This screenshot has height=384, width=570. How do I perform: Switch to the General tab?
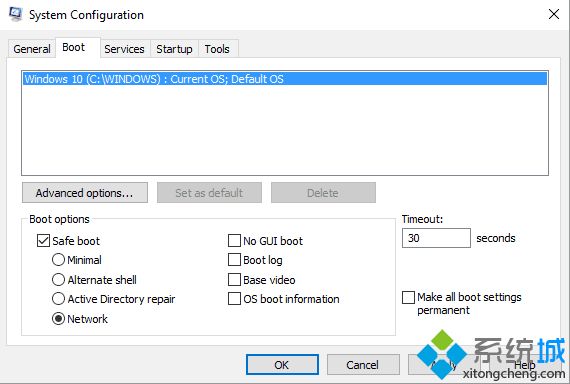32,49
